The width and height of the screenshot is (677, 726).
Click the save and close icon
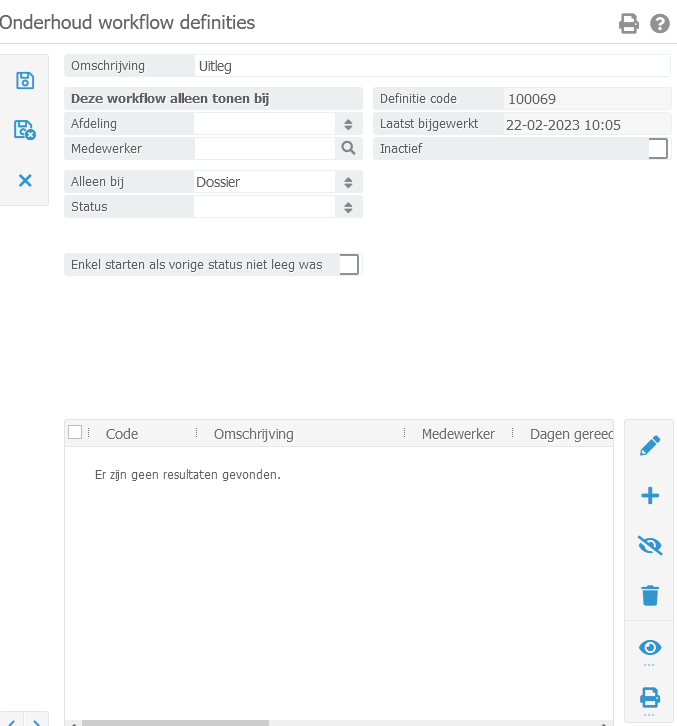click(x=25, y=129)
